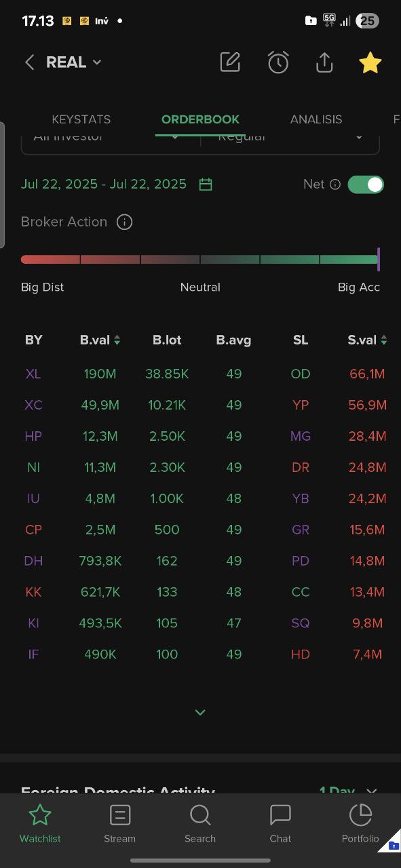Set a price alert with alarm clock icon
This screenshot has width=401, height=868.
click(x=278, y=62)
